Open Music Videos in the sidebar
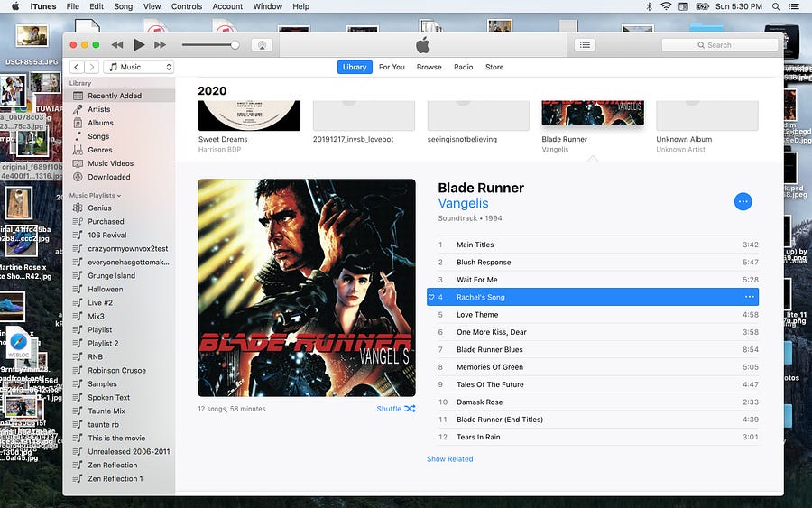 (x=119, y=163)
